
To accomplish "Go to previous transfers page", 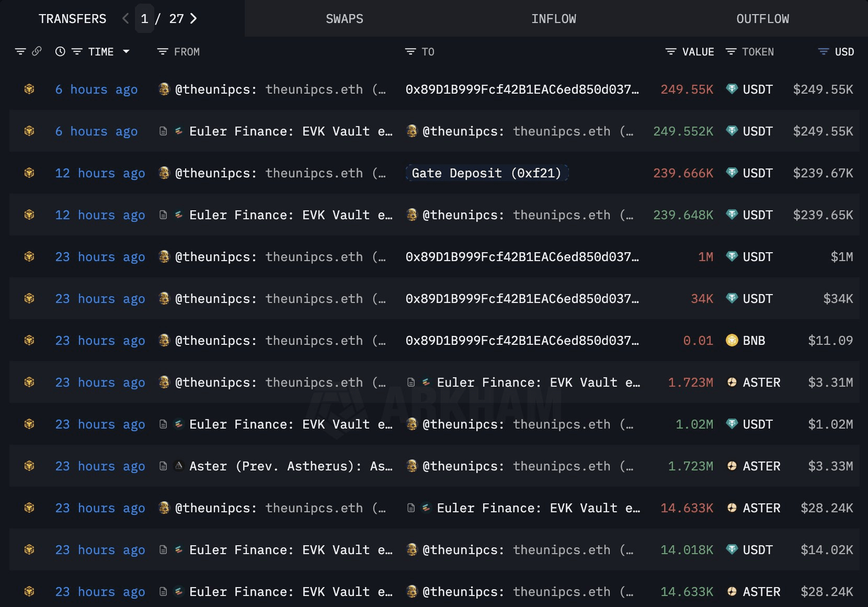I will tap(125, 19).
